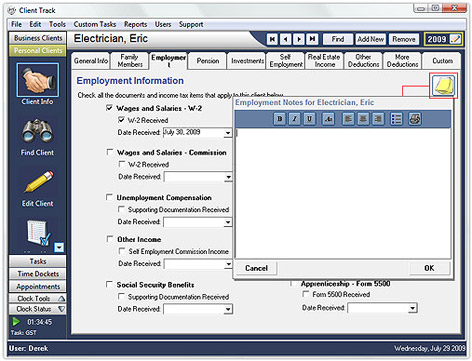472x361 pixels.
Task: Align notes text left
Action: point(348,119)
